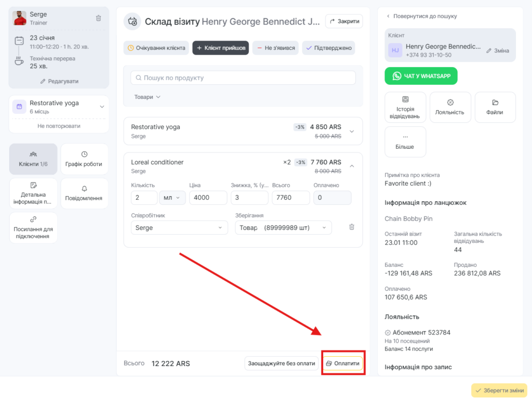The height and width of the screenshot is (401, 532).
Task: Open the Clients 1/6 tab
Action: click(33, 159)
